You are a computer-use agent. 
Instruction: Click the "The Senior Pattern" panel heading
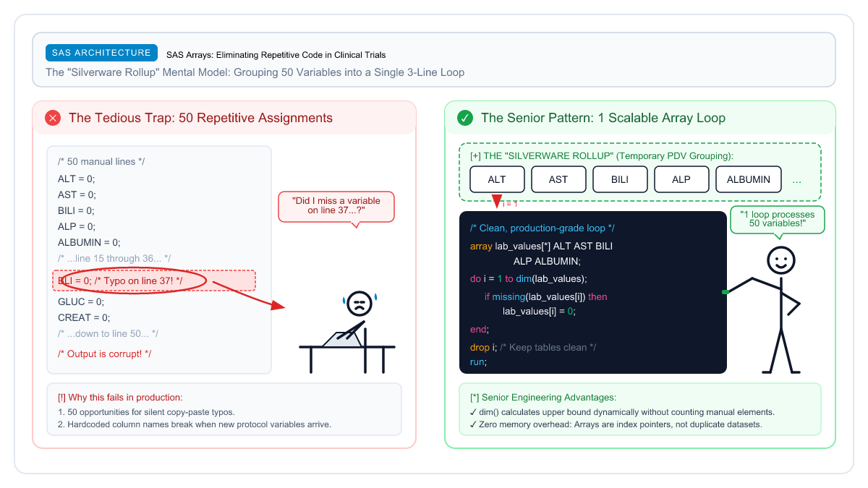tap(603, 118)
